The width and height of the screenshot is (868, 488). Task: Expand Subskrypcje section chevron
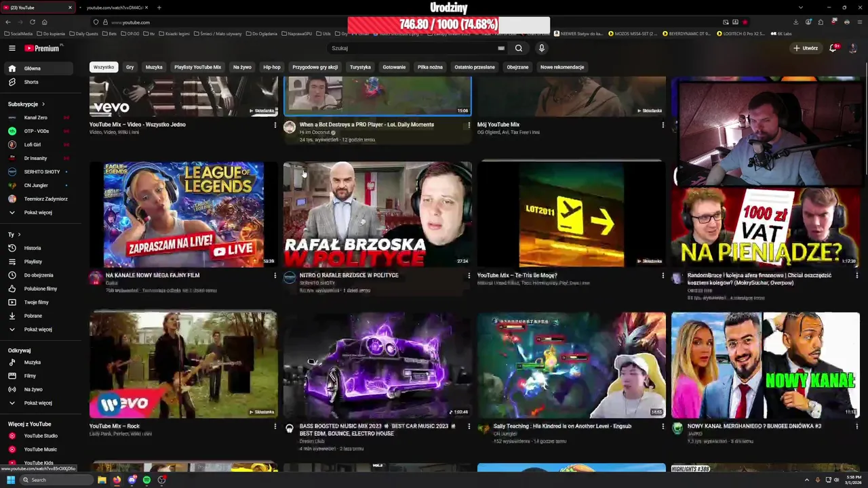[43, 104]
